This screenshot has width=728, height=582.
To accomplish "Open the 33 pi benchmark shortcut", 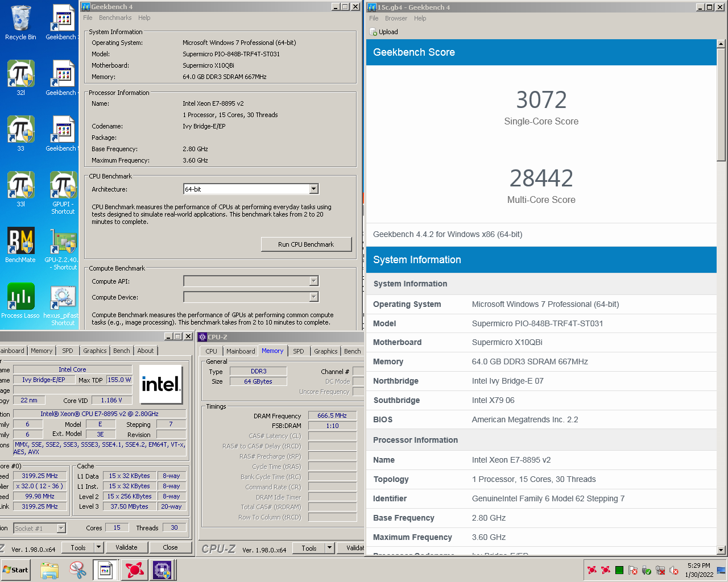I will pyautogui.click(x=20, y=134).
